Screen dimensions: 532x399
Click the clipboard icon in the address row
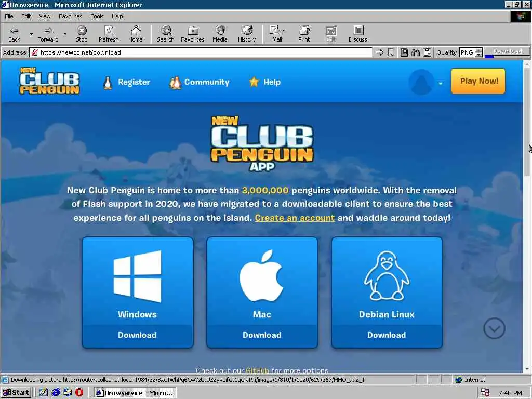(427, 52)
